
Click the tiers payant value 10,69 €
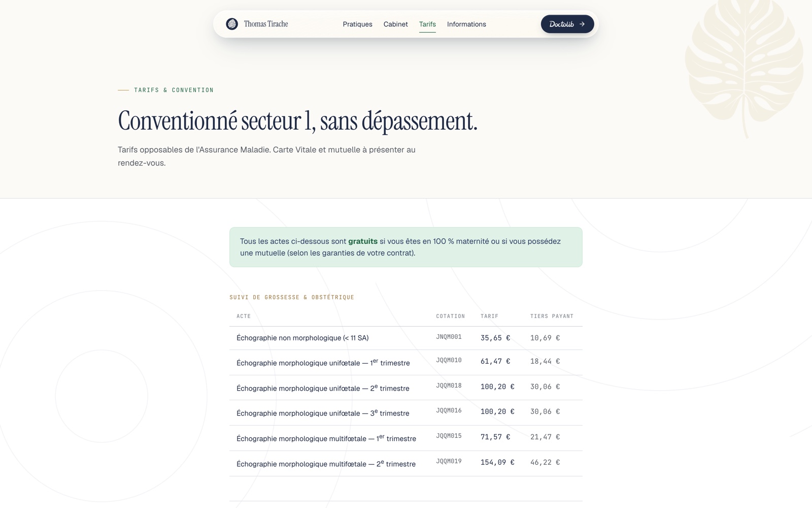point(545,338)
